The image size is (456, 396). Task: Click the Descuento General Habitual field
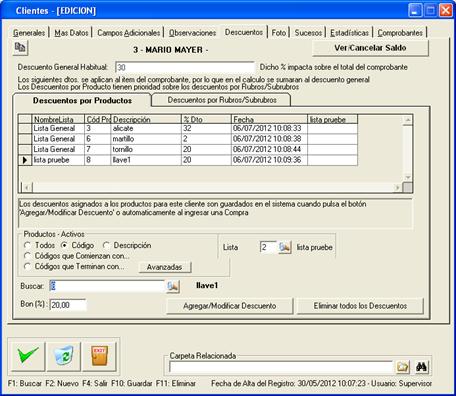tap(185, 67)
